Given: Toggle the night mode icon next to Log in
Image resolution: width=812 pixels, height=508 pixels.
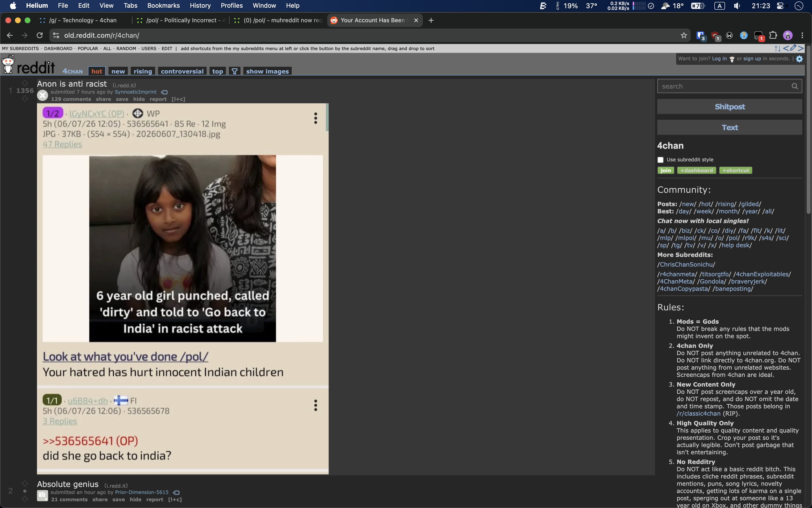Looking at the screenshot, I should click(x=732, y=59).
